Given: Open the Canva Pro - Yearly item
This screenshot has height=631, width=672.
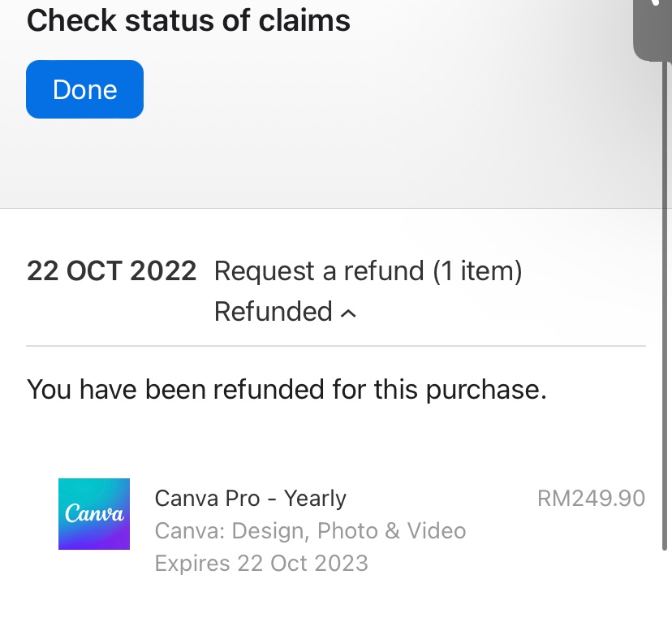Looking at the screenshot, I should [x=250, y=498].
